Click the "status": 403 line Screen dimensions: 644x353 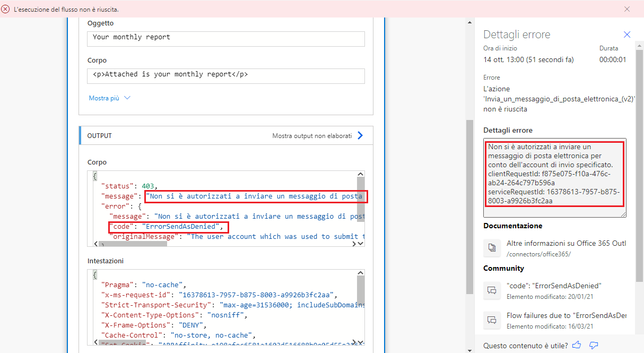[x=129, y=186]
